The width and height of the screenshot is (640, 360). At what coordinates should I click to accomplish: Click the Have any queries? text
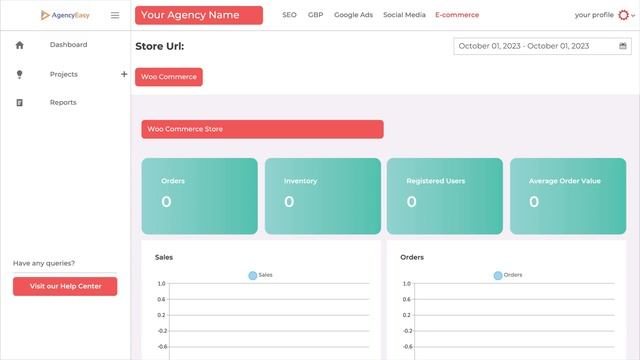click(44, 263)
